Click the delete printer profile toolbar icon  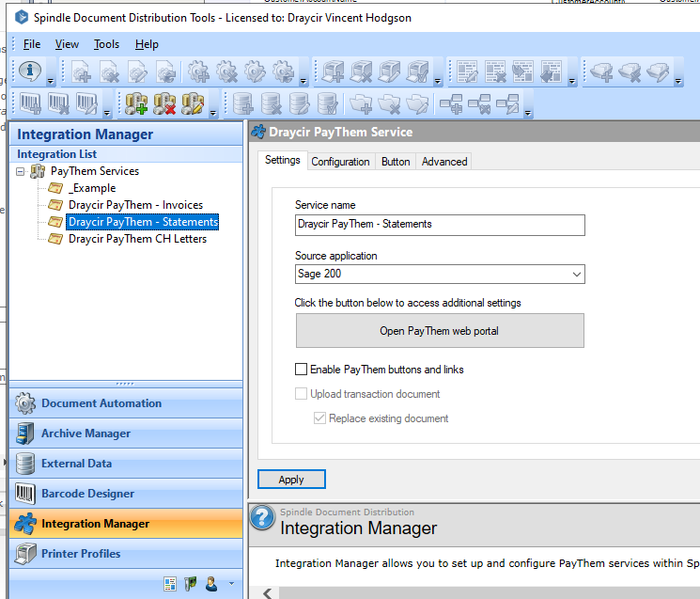pos(361,71)
